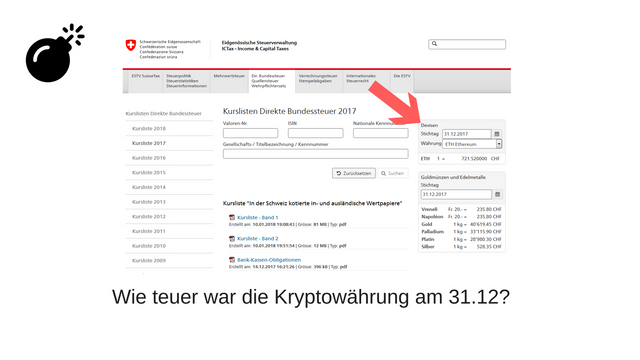Select Kursliste 2011 in sidebar
The image size is (640, 360).
(x=149, y=231)
